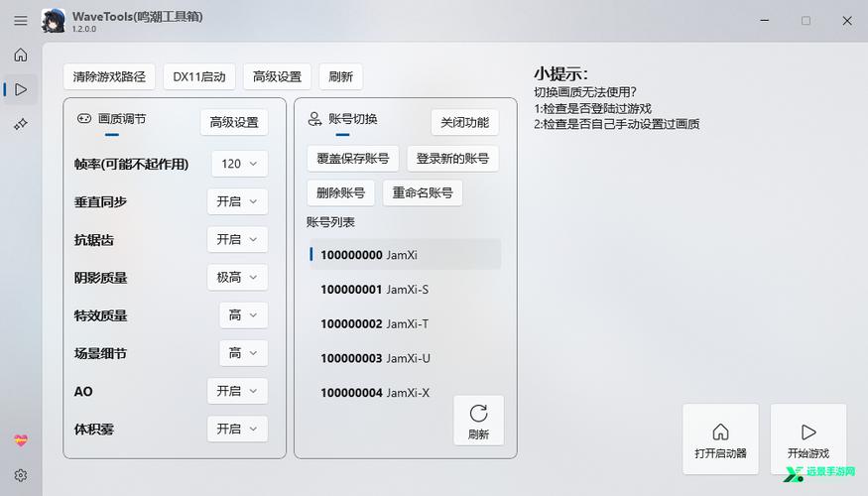
Task: Click the account switch icon beside 账号切换
Action: tap(314, 118)
